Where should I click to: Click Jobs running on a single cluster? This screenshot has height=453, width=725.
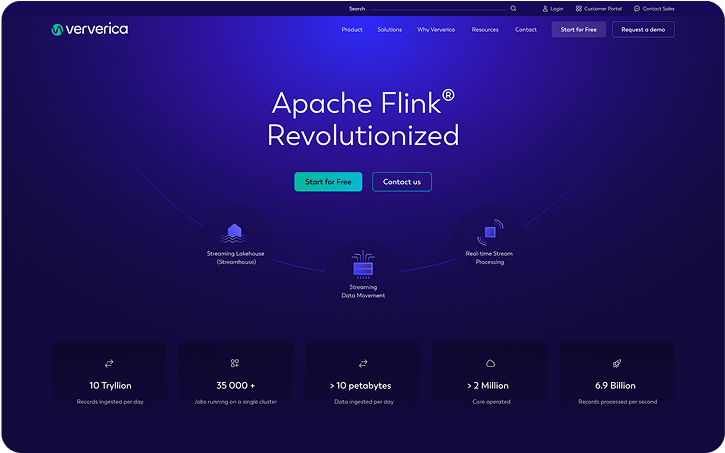click(x=236, y=402)
